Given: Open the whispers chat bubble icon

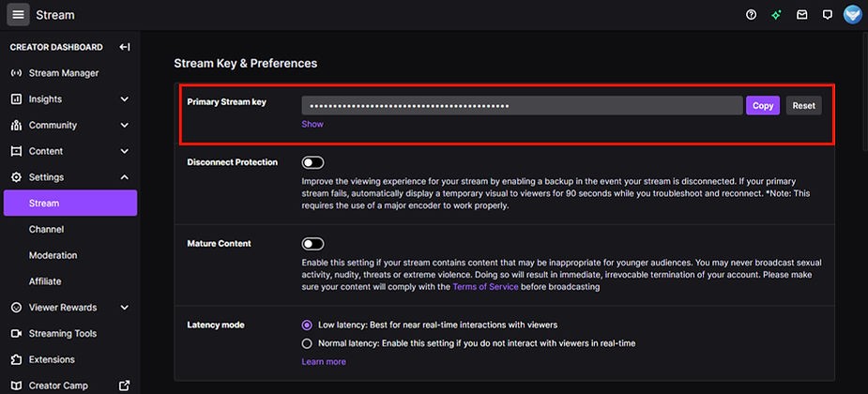Looking at the screenshot, I should [x=827, y=15].
